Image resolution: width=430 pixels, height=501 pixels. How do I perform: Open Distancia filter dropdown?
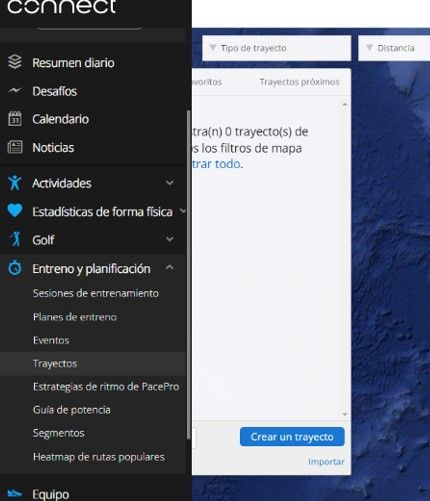pos(394,48)
